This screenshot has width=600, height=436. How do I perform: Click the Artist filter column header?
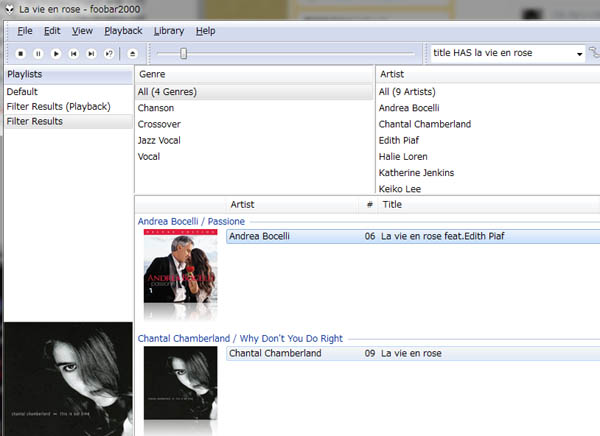(x=488, y=74)
